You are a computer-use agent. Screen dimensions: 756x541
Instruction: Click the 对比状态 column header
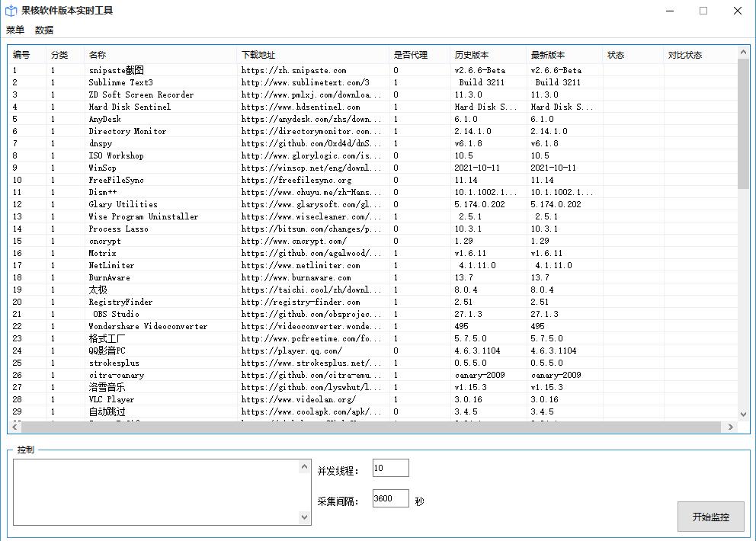pos(684,55)
